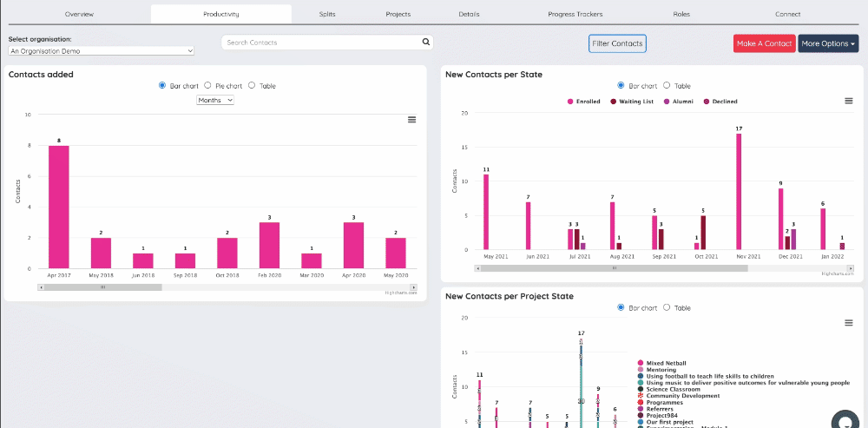
Task: Switch to the Progress Trackers tab
Action: (x=575, y=14)
